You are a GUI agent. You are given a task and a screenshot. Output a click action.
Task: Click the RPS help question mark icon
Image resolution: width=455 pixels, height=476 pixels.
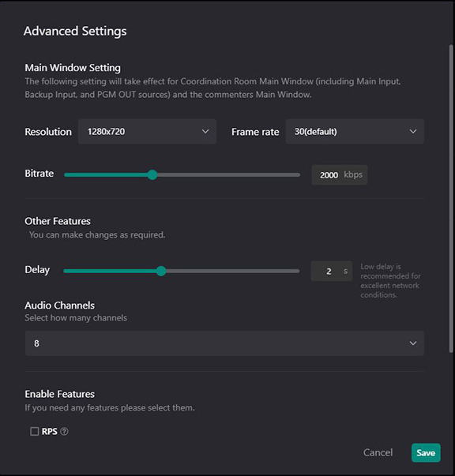(x=64, y=431)
